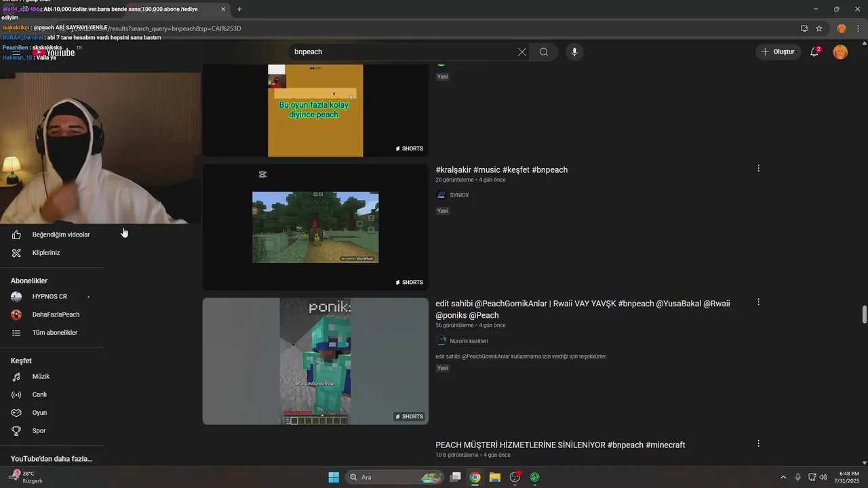This screenshot has height=488, width=868.
Task: Visit SYNIOX channel
Action: click(459, 195)
